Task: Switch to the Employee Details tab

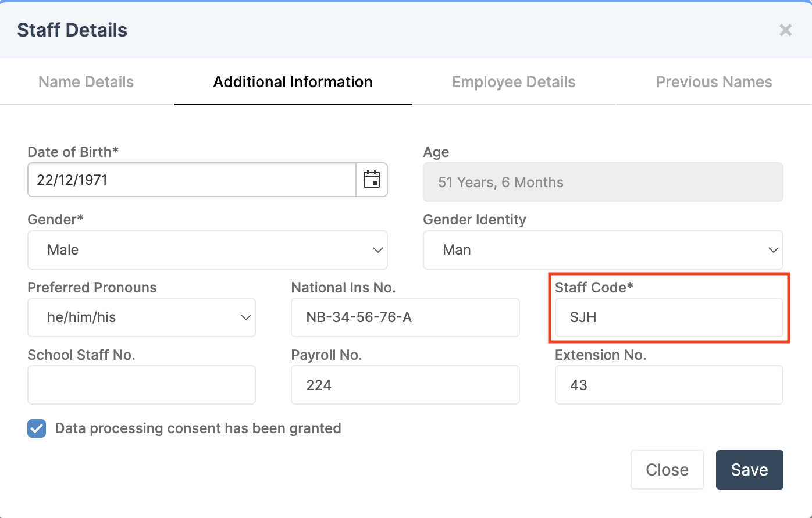Action: (x=514, y=82)
